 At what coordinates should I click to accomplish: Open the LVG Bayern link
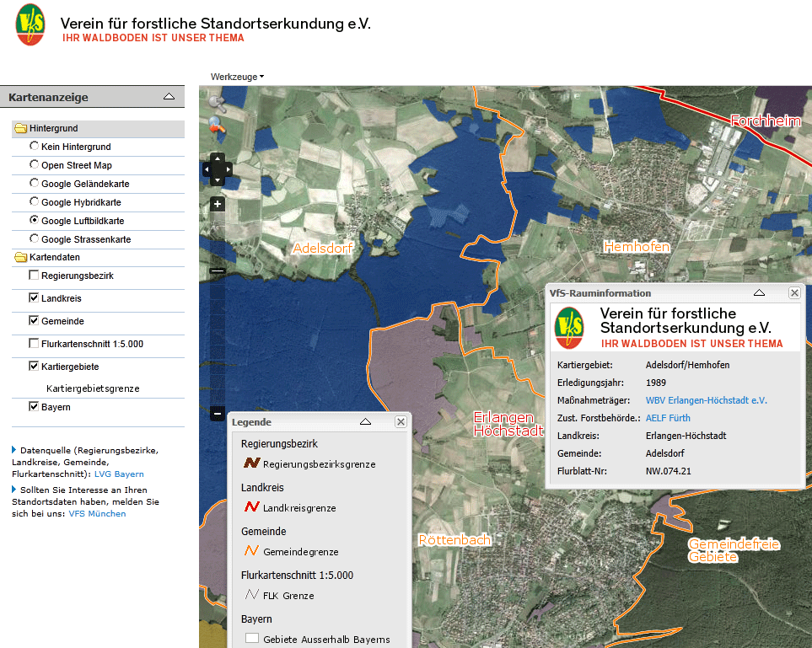[x=119, y=474]
